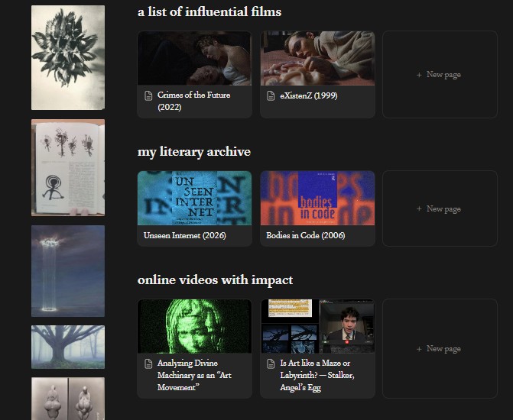The width and height of the screenshot is (513, 420).
Task: Click the black-and-white leafy plant photo
Action: [68, 57]
